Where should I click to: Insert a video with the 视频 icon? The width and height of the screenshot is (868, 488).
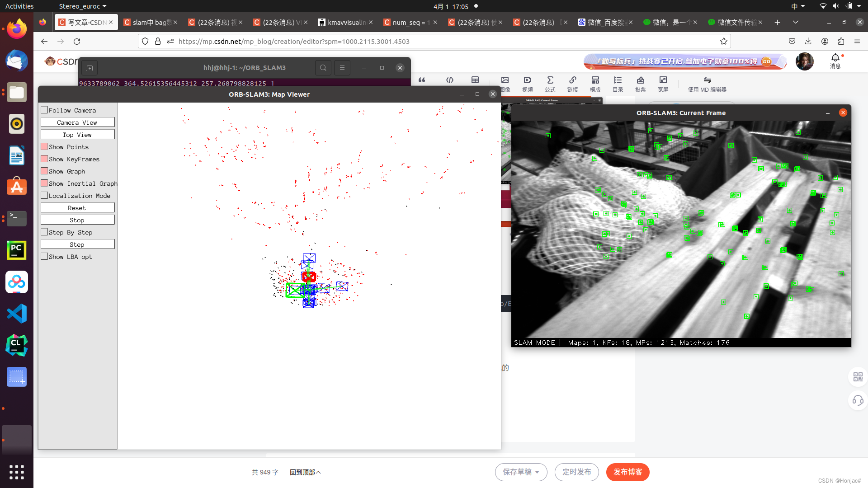click(527, 84)
